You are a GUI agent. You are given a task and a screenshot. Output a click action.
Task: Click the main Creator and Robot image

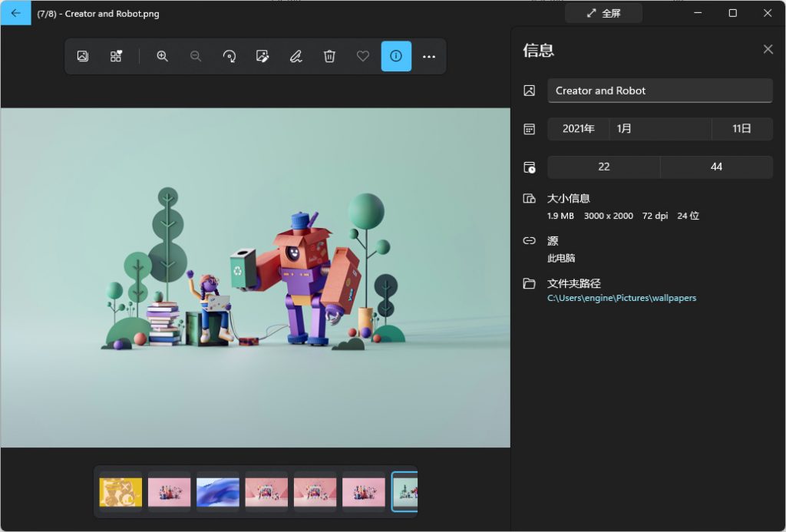pyautogui.click(x=255, y=277)
